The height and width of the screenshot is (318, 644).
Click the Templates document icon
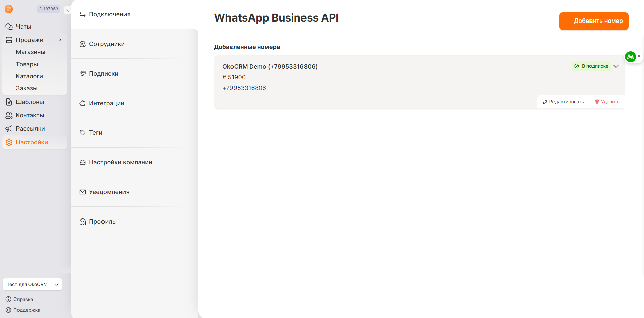pyautogui.click(x=9, y=102)
